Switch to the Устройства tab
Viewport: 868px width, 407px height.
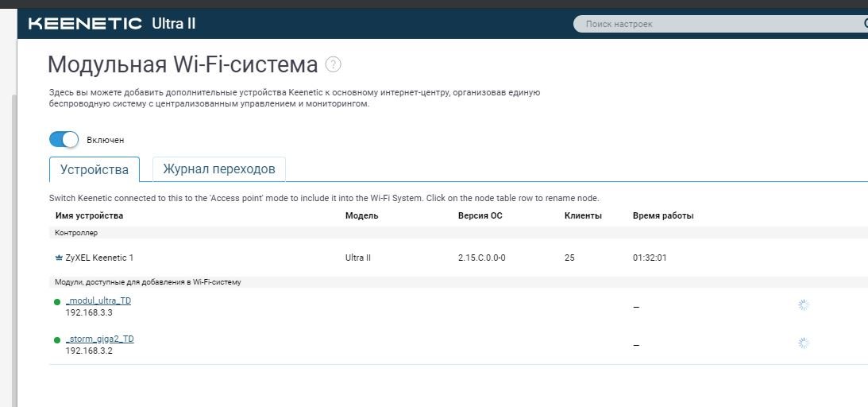tap(95, 169)
